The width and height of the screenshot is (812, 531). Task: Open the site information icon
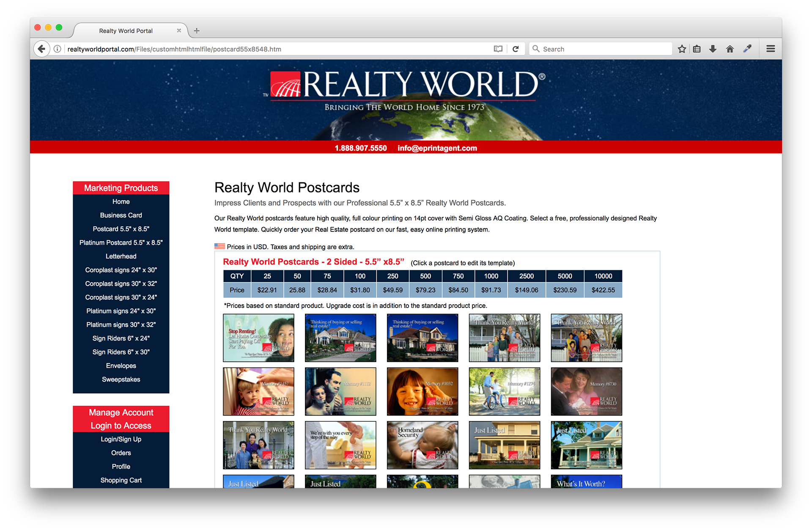58,49
